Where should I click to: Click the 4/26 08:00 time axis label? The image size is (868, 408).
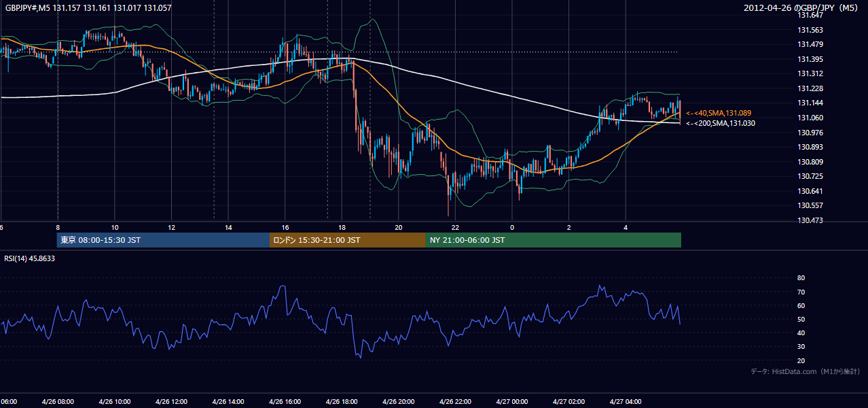pyautogui.click(x=58, y=401)
